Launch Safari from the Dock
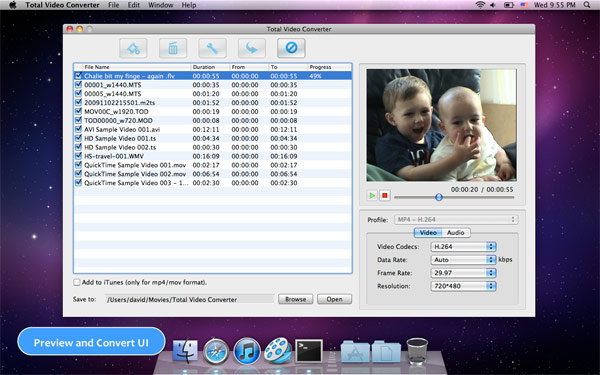Image resolution: width=600 pixels, height=375 pixels. click(x=216, y=351)
